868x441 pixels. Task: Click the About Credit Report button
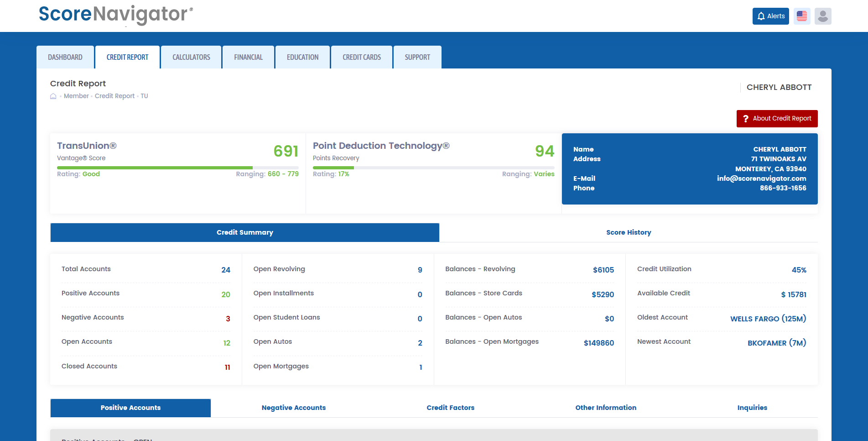pyautogui.click(x=777, y=119)
